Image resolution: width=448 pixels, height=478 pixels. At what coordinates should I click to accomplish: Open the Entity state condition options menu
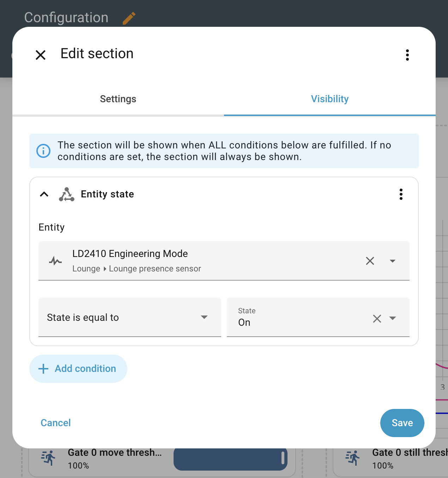[401, 194]
